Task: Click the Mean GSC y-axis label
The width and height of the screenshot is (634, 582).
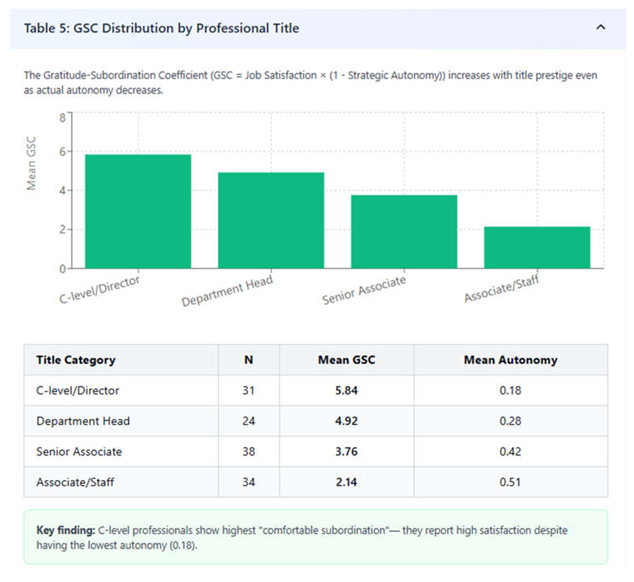Action: pyautogui.click(x=31, y=163)
